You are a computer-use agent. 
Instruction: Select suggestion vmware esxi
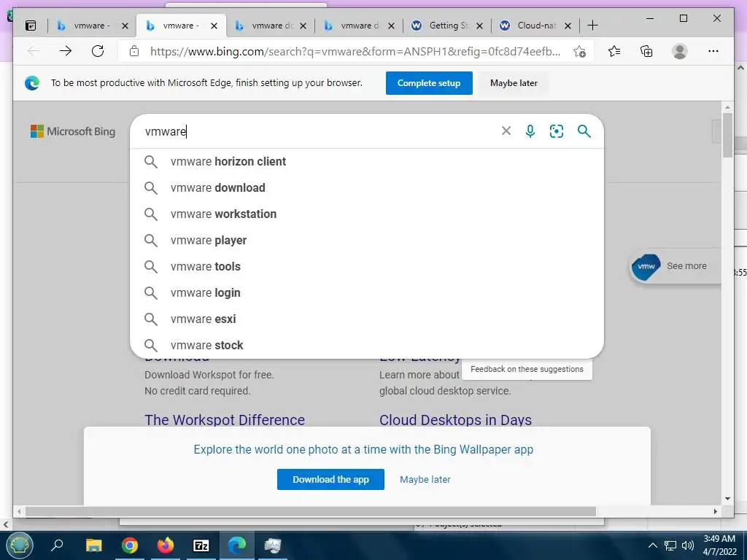[367, 319]
